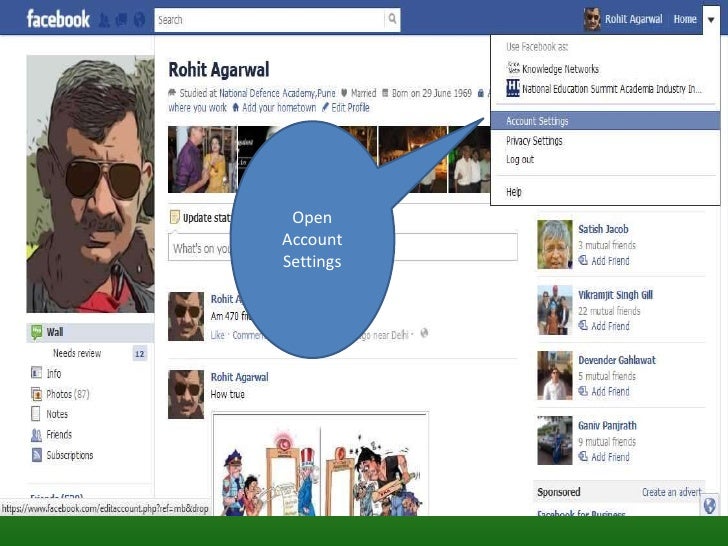Open Info in left sidebar
This screenshot has height=546, width=728.
[53, 374]
